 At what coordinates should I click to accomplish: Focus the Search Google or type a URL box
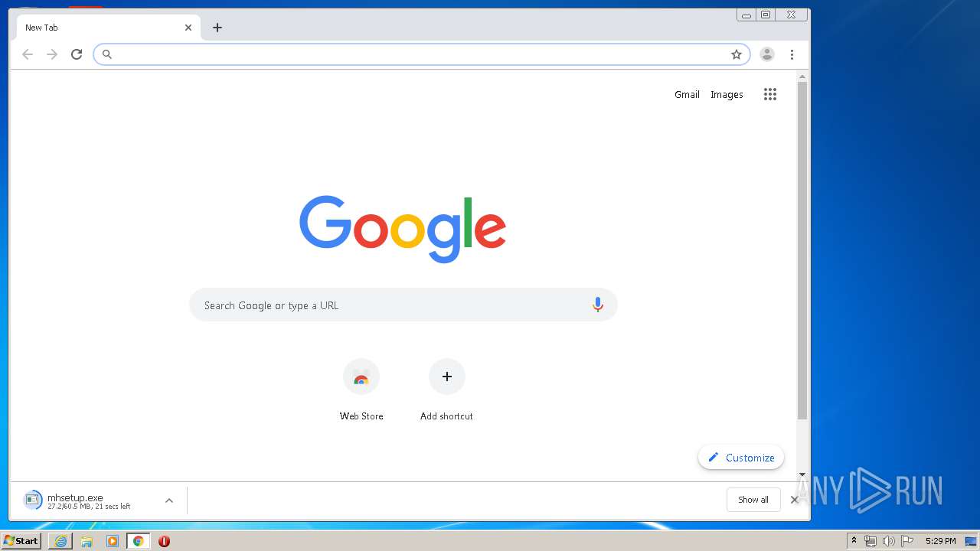(x=403, y=305)
